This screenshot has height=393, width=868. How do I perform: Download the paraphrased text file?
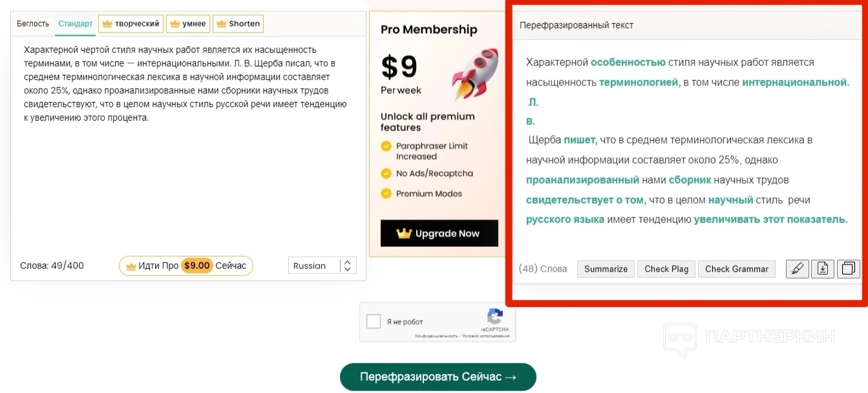click(x=823, y=269)
